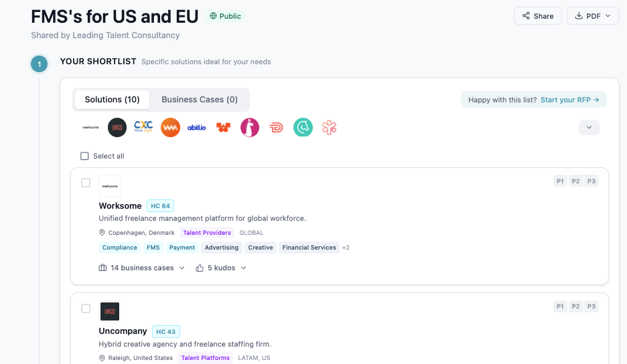Image resolution: width=627 pixels, height=364 pixels.
Task: Click the HC 64 badge
Action: click(x=160, y=206)
